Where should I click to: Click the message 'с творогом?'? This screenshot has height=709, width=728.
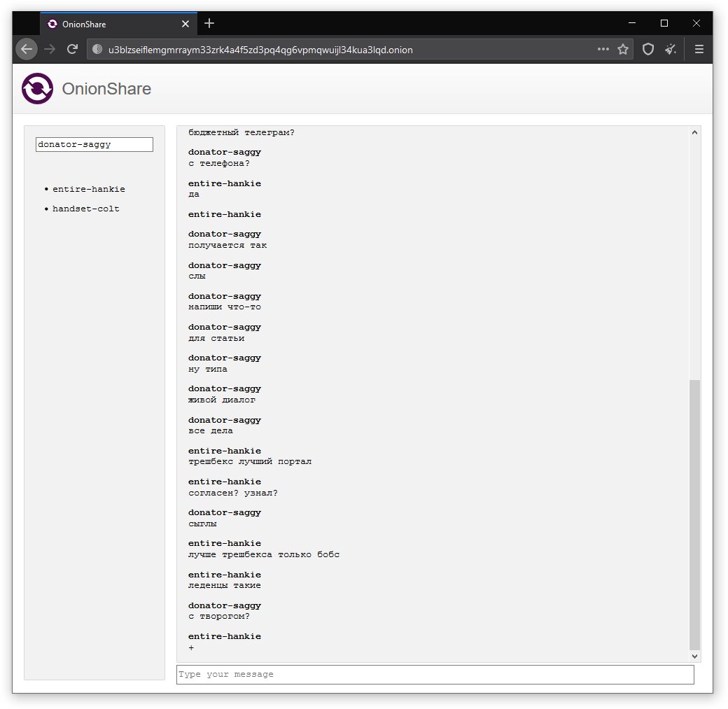(219, 617)
